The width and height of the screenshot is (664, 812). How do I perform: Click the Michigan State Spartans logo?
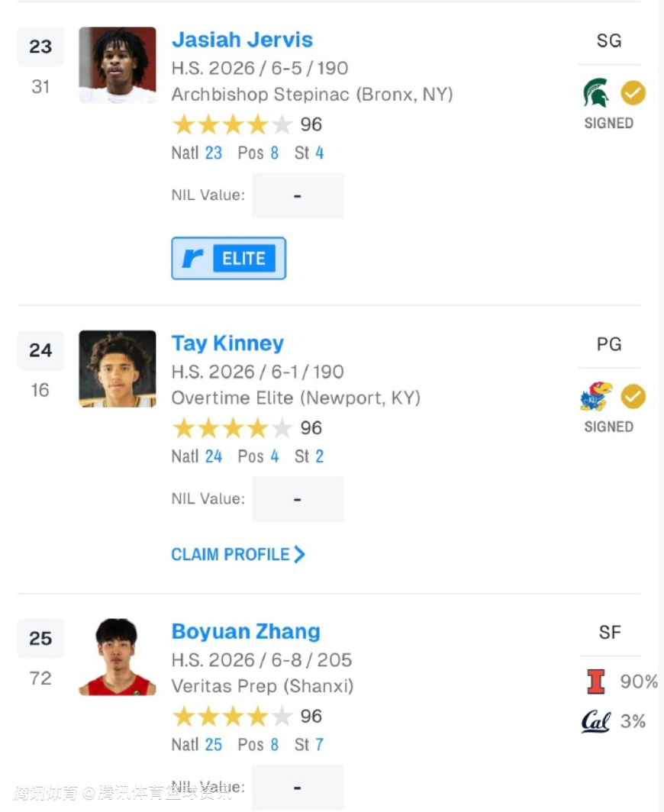tap(595, 93)
